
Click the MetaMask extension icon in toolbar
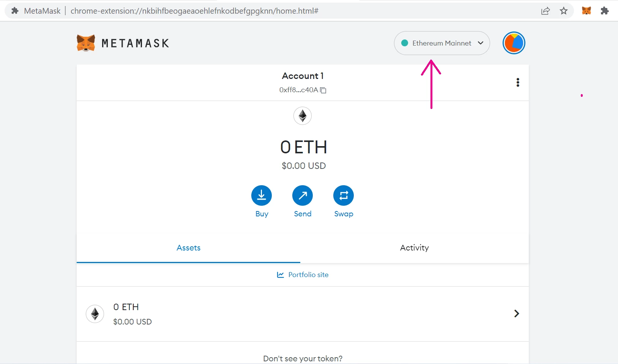[x=586, y=11]
